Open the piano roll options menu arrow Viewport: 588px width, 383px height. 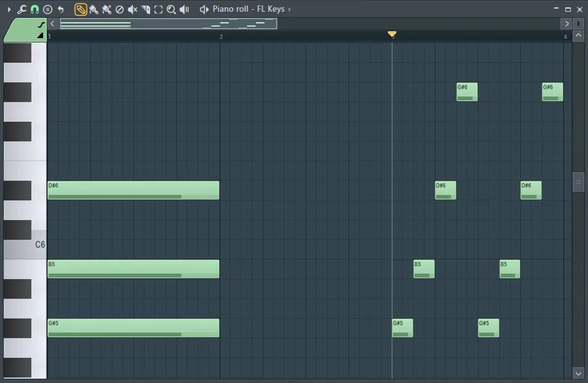click(9, 9)
